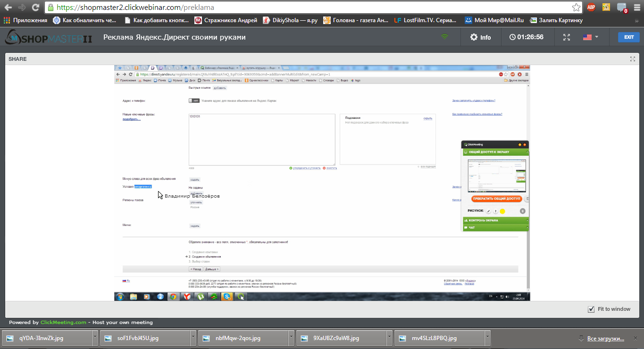Select the pencil drawing tool in ClickMeeting panel
The image size is (644, 349).
(x=489, y=211)
